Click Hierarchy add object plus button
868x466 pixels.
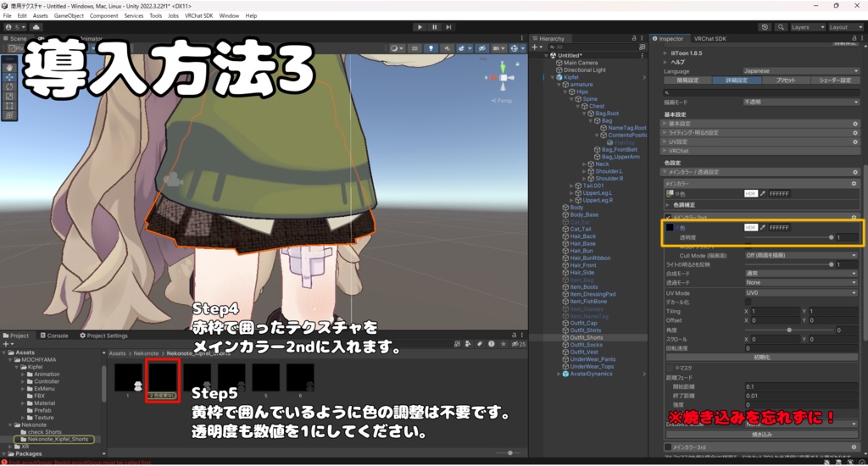coord(536,47)
